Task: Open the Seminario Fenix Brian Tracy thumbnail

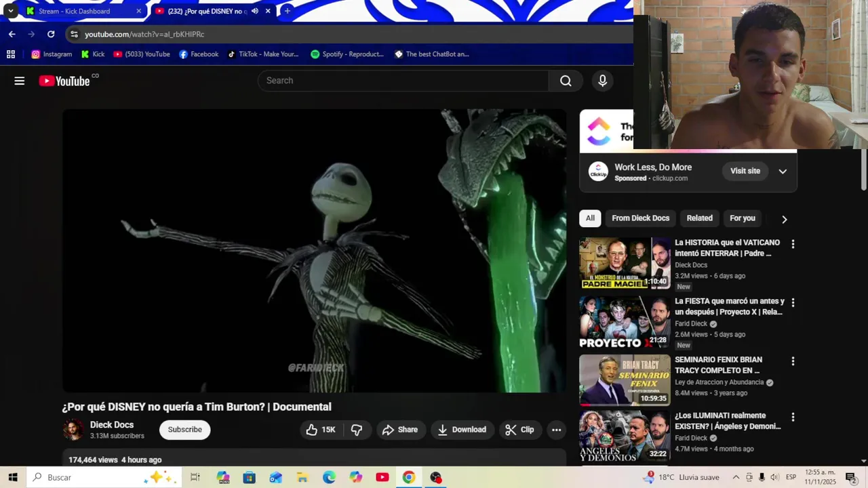Action: pos(625,380)
